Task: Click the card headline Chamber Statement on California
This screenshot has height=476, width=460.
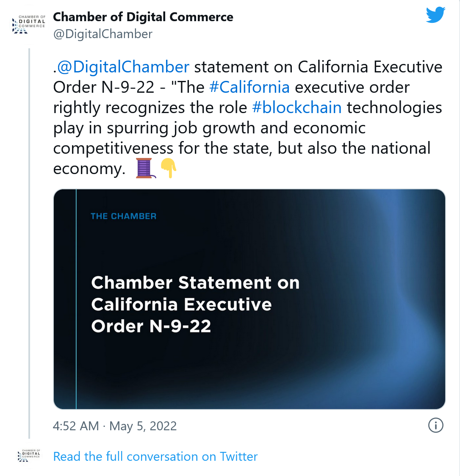Action: tap(195, 304)
